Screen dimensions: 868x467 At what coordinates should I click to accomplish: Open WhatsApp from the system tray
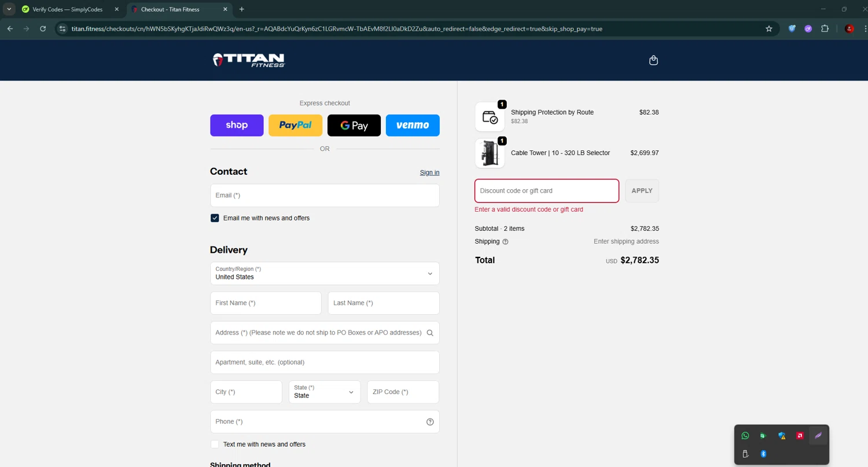(745, 436)
